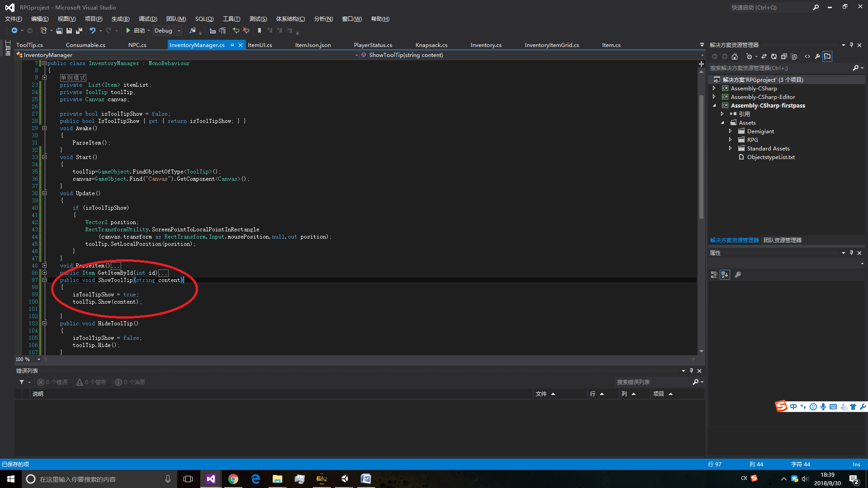868x488 pixels.
Task: Open the Debug configuration dropdown
Action: click(168, 30)
